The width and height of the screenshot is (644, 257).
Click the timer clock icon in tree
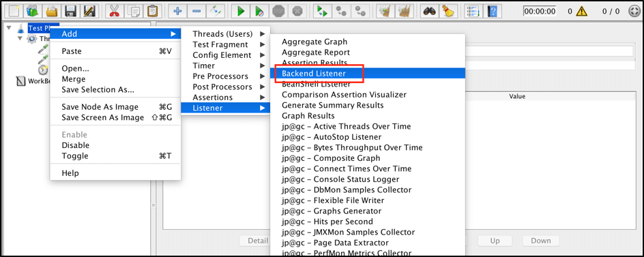point(43,70)
